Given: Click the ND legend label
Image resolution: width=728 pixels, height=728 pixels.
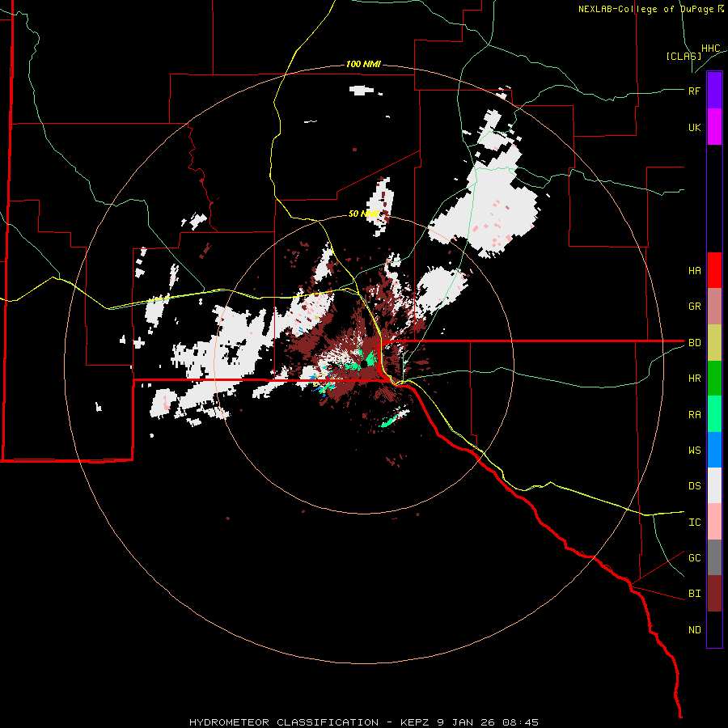Looking at the screenshot, I should [x=694, y=630].
